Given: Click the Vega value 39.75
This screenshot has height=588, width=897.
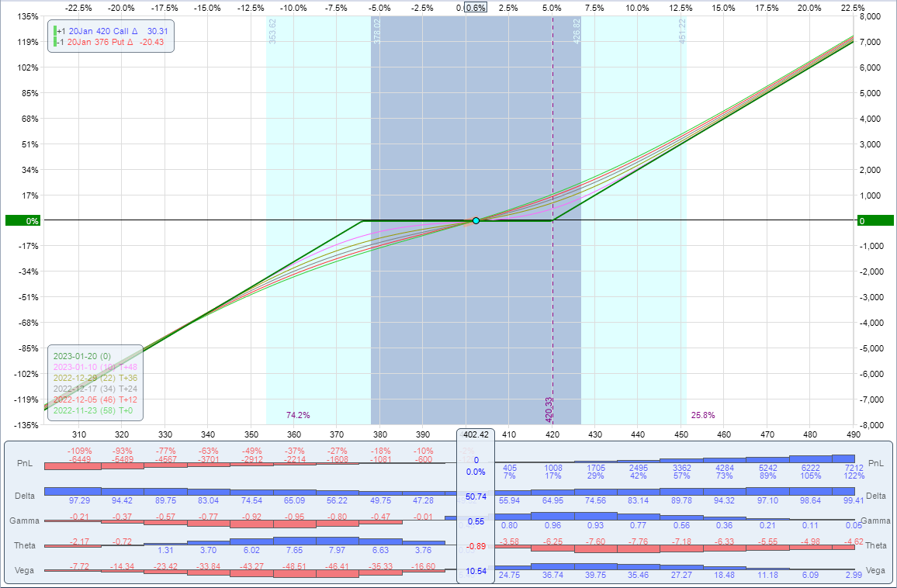Looking at the screenshot, I should [x=595, y=575].
